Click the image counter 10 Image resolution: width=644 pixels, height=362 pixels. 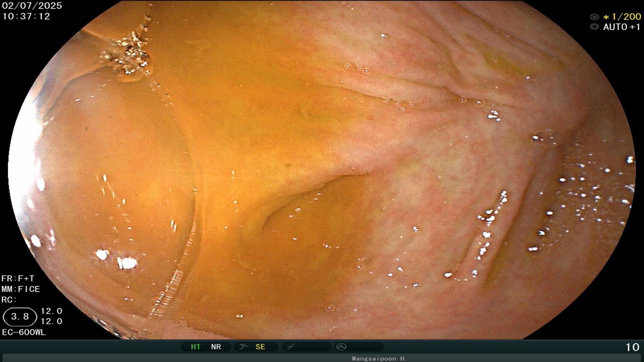632,347
